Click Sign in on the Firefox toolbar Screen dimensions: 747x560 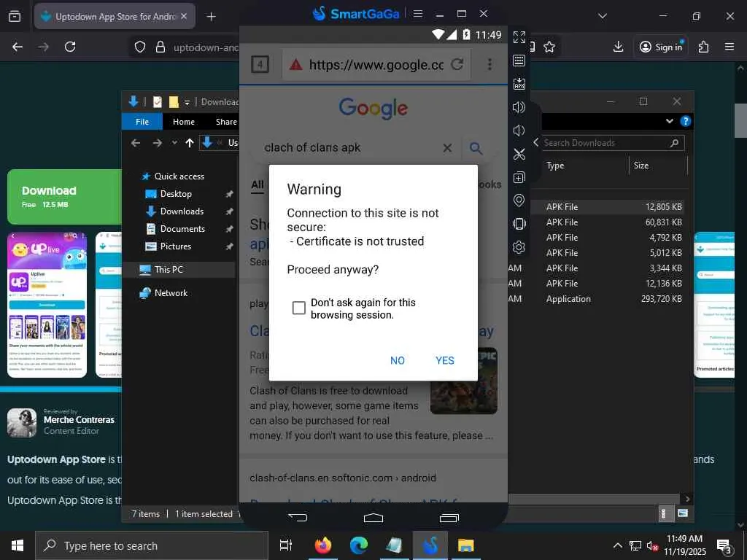pyautogui.click(x=661, y=47)
